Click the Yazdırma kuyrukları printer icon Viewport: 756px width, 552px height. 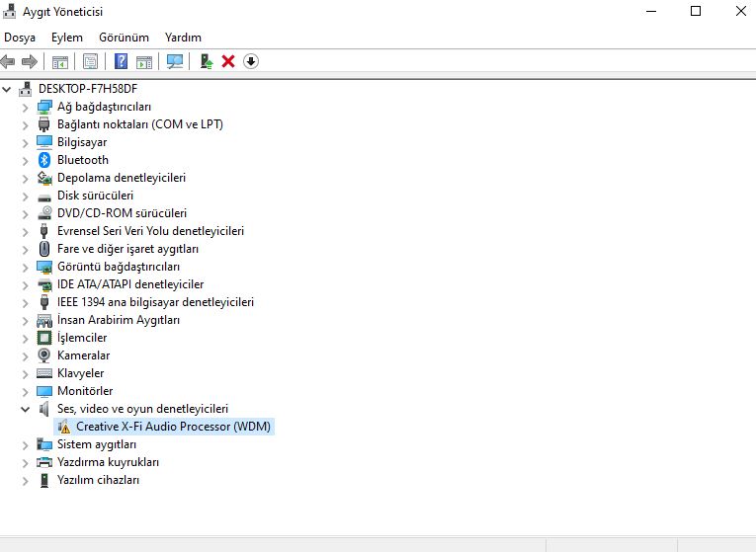coord(44,462)
